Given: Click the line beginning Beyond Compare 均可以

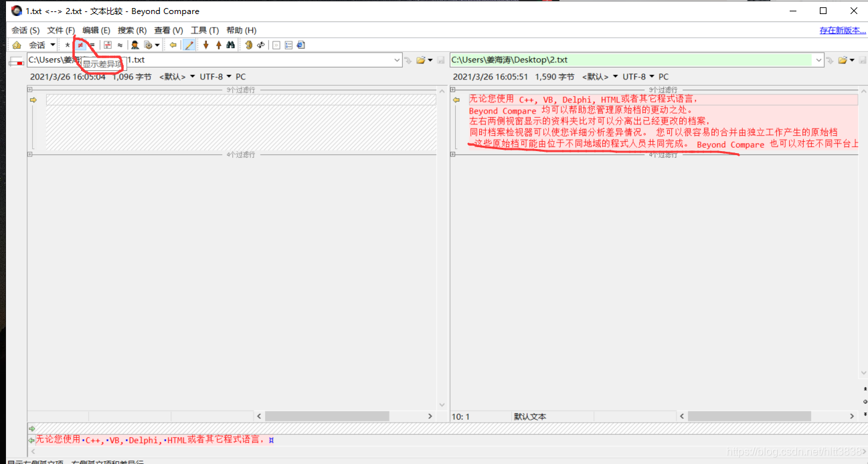Looking at the screenshot, I should tap(581, 110).
